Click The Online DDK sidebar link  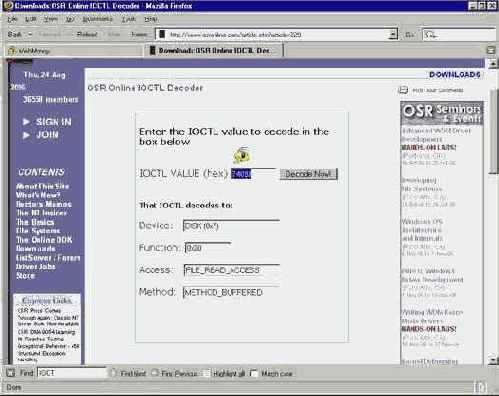click(x=44, y=240)
